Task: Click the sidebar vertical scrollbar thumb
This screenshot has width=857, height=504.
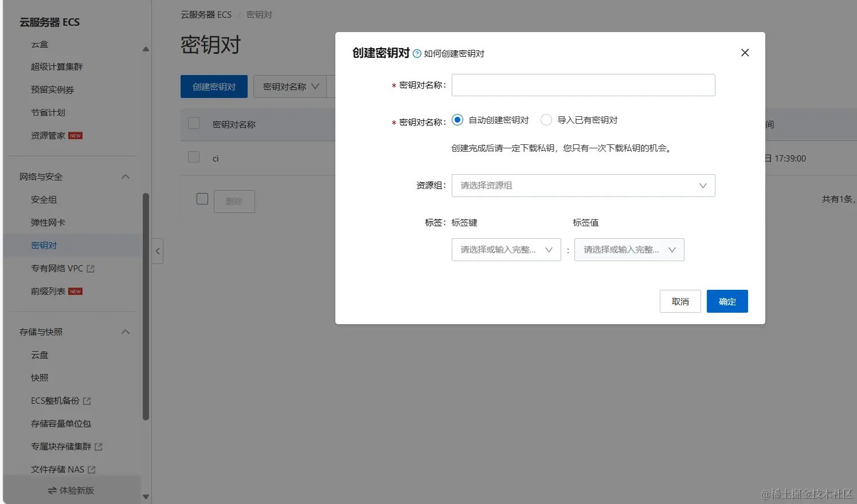Action: pyautogui.click(x=146, y=306)
